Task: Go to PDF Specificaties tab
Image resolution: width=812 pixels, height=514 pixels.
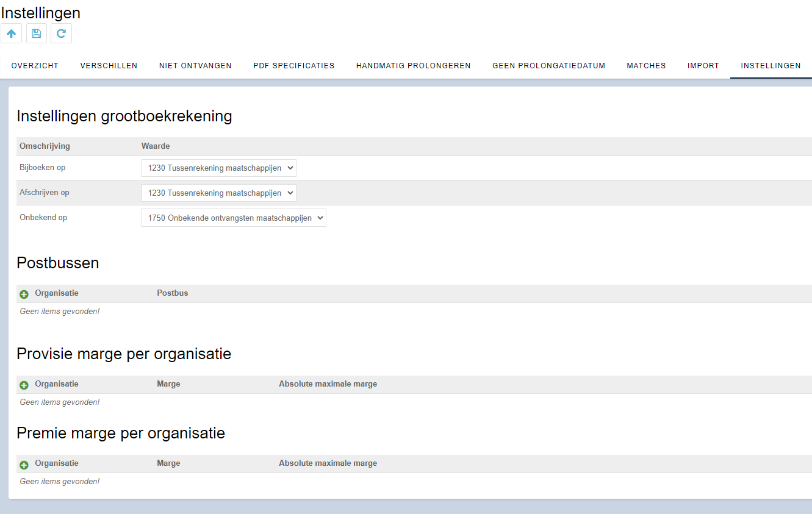Action: [294, 66]
